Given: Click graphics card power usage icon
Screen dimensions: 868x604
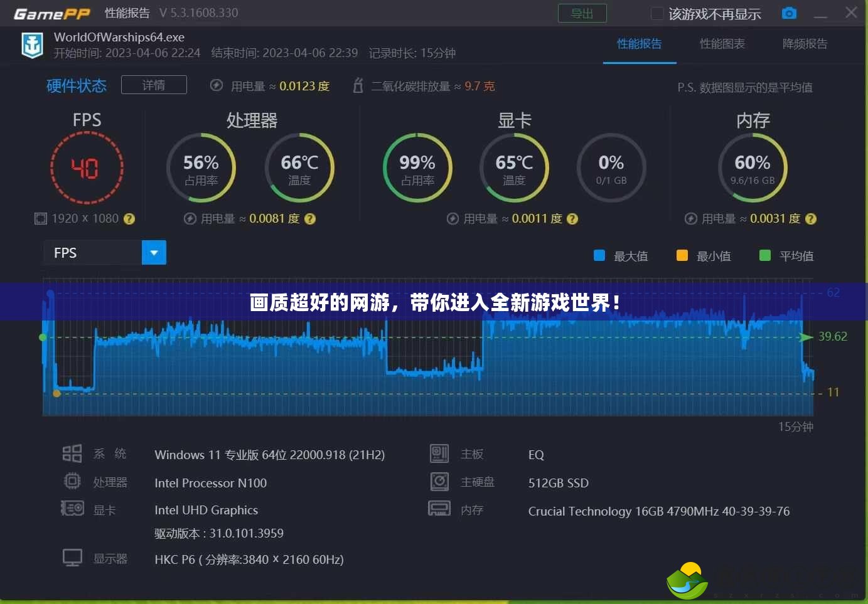Looking at the screenshot, I should pyautogui.click(x=453, y=218).
